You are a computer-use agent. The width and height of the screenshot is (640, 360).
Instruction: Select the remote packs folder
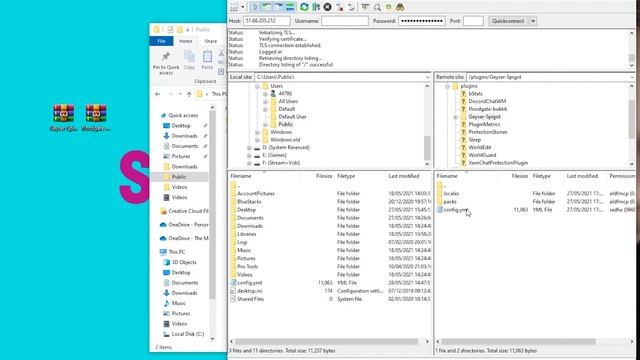point(450,202)
